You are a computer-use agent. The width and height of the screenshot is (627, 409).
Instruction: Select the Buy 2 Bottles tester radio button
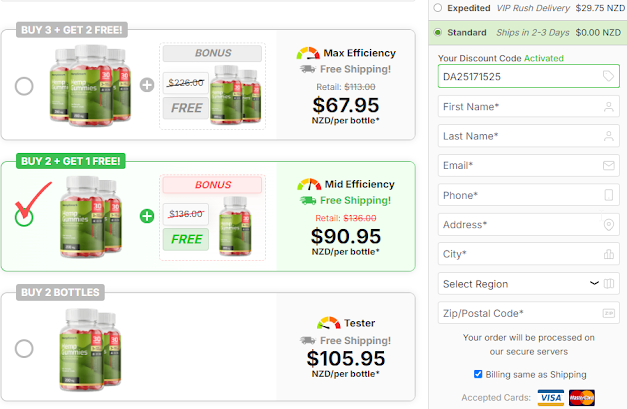click(x=24, y=348)
